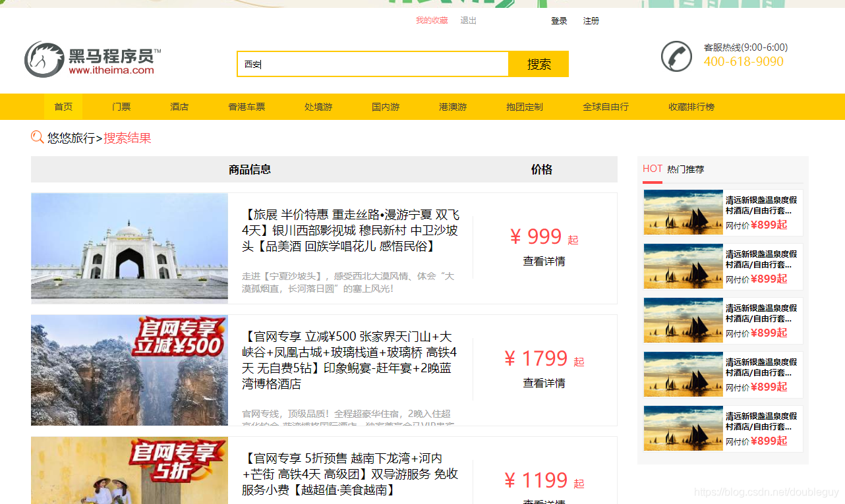Open the 越南下龙湾 tour photo thumbnail
845x504 pixels.
tap(129, 470)
